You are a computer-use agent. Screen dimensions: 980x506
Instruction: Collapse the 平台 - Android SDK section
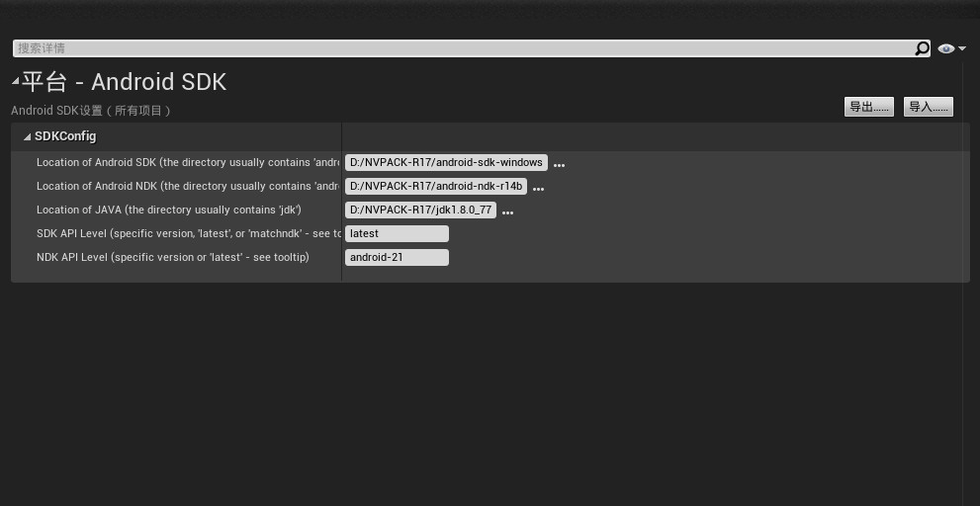click(x=15, y=80)
